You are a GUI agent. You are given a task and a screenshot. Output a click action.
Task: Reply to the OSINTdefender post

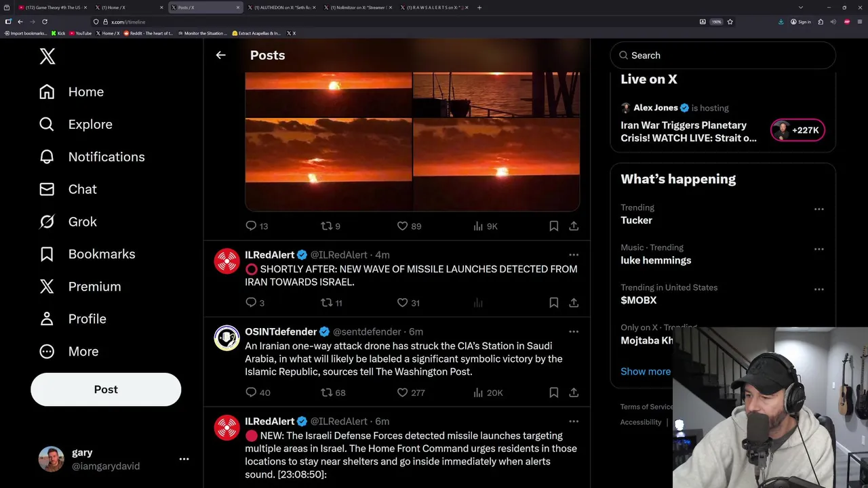258,392
